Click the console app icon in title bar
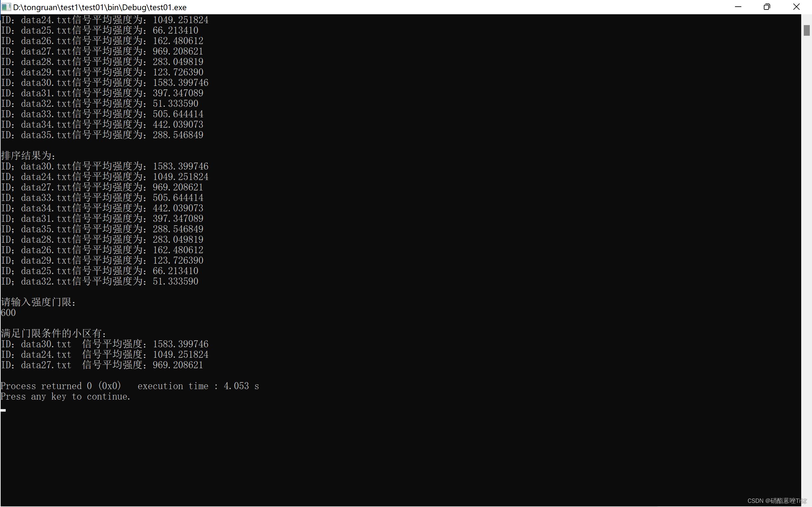The height and width of the screenshot is (507, 812). tap(6, 7)
